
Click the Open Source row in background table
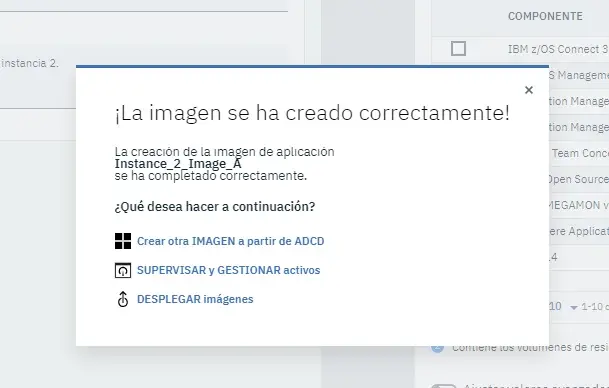[579, 179]
